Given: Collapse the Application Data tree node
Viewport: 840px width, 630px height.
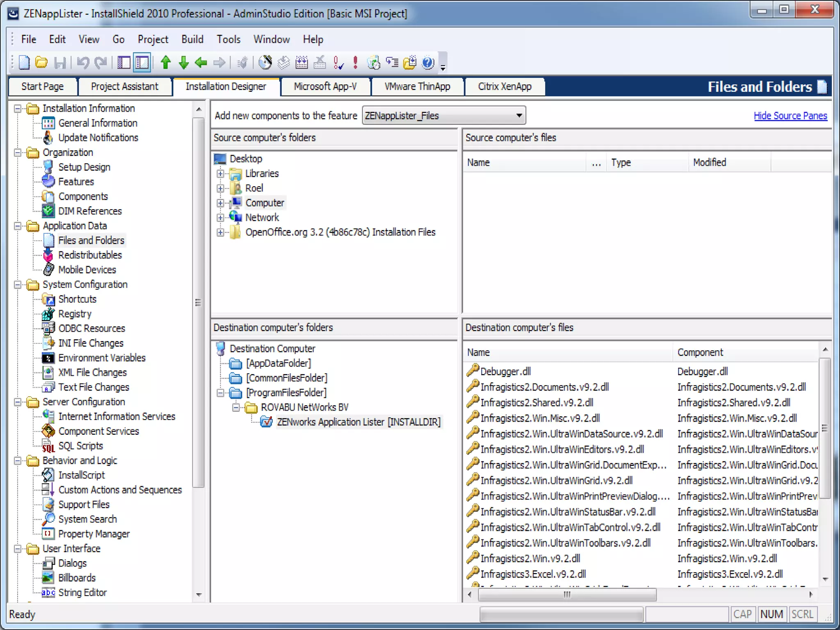Looking at the screenshot, I should tap(18, 226).
